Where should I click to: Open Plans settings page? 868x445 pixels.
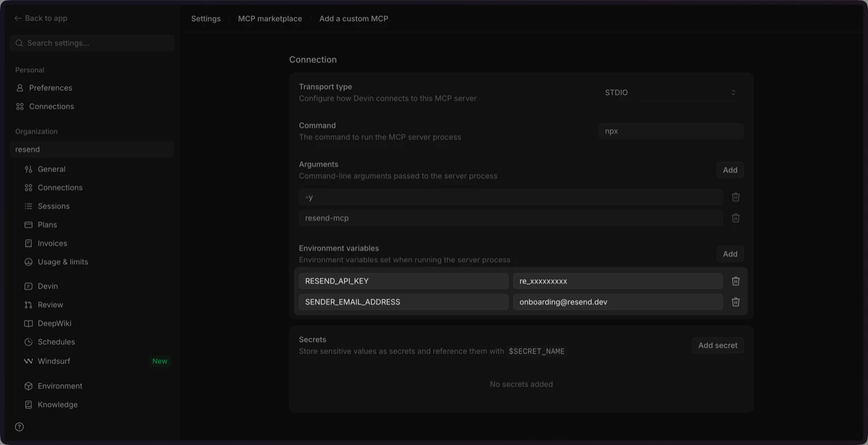pyautogui.click(x=47, y=225)
